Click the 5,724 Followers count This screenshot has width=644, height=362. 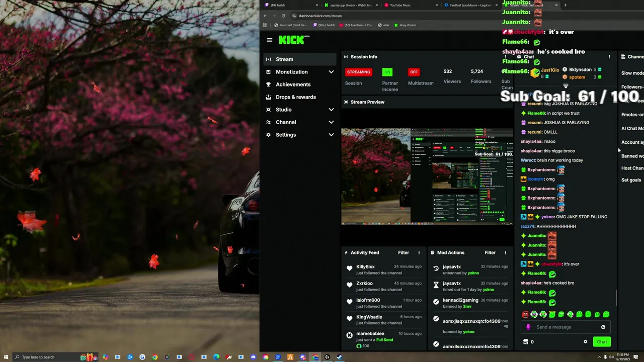click(477, 71)
